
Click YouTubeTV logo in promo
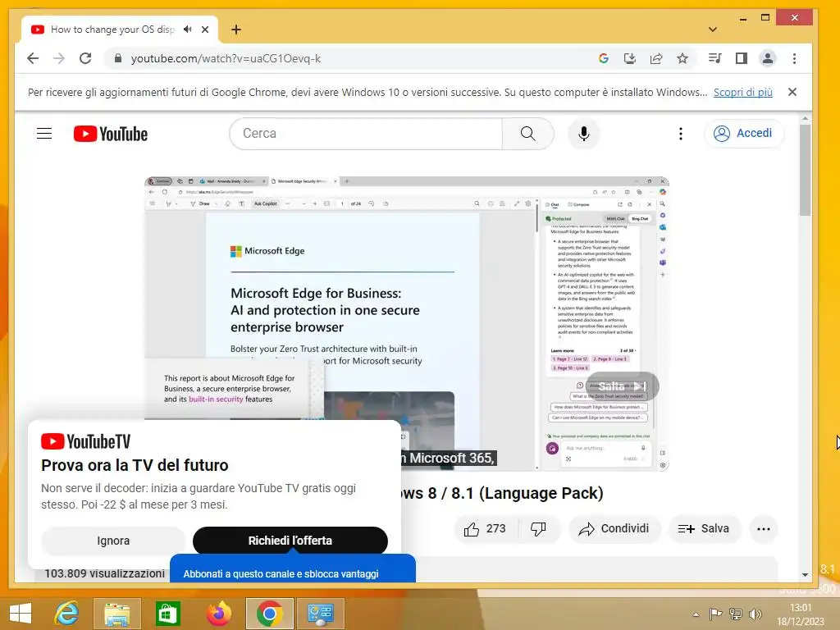click(85, 441)
